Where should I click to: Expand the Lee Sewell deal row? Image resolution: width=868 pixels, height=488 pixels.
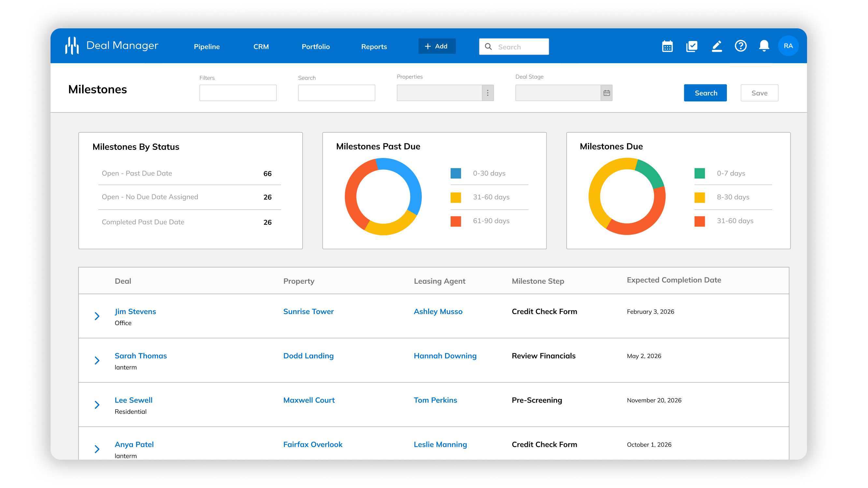97,405
